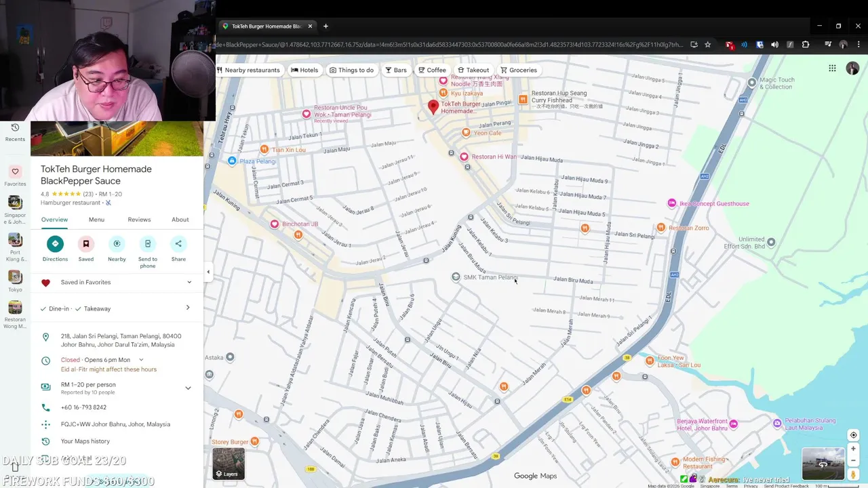This screenshot has width=868, height=488.
Task: Select Tian Xin Lou map marker
Action: (x=264, y=149)
